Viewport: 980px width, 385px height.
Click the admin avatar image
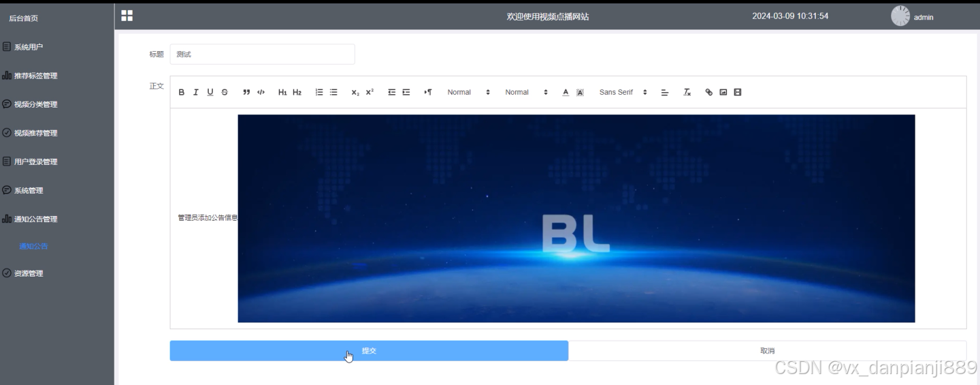coord(900,16)
